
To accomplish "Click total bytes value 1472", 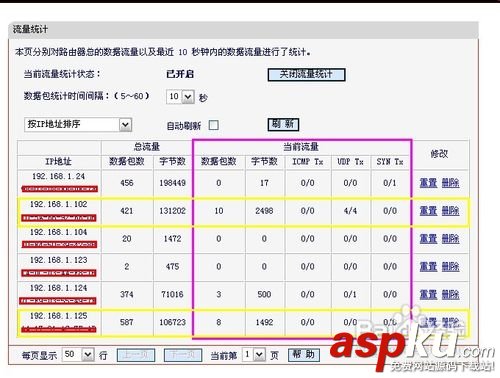I will (172, 239).
